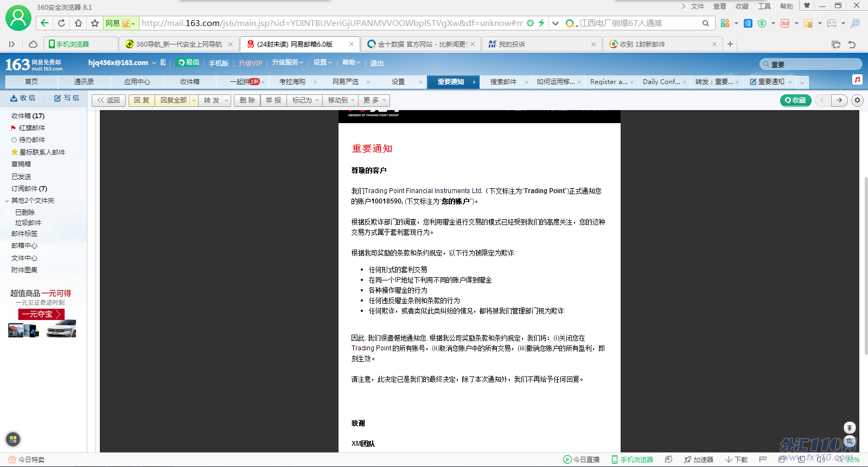Viewport: 868px width, 467px height.
Task: Click the lightning speed mode icon
Action: 541,23
